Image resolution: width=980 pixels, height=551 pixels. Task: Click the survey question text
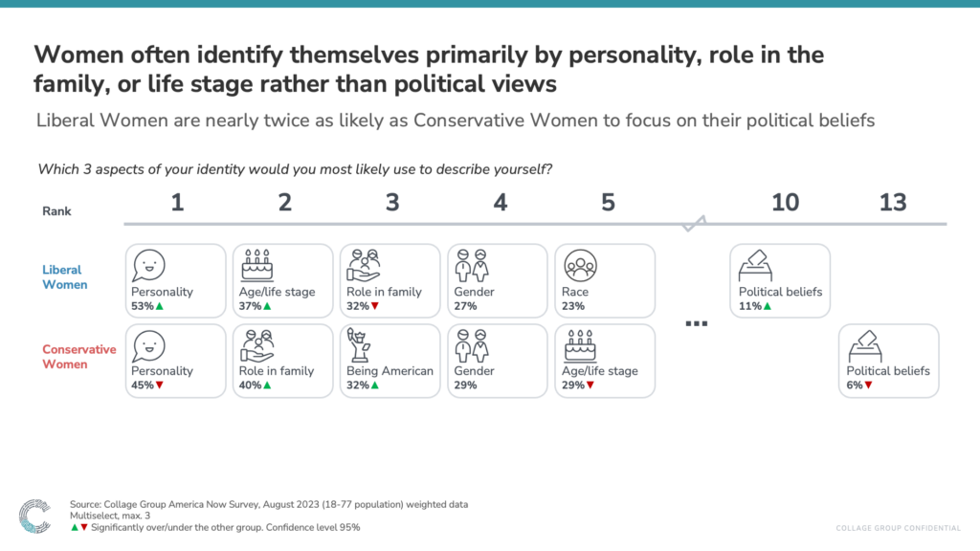click(295, 169)
